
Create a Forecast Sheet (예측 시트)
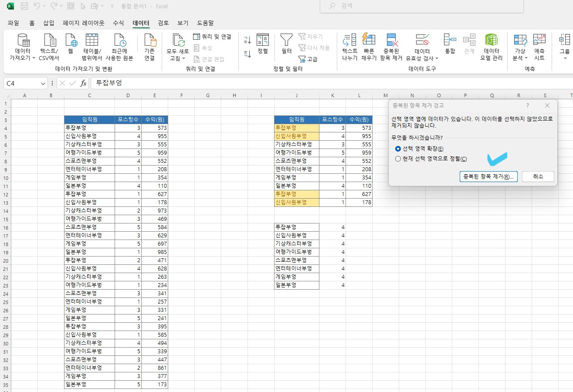click(x=539, y=47)
